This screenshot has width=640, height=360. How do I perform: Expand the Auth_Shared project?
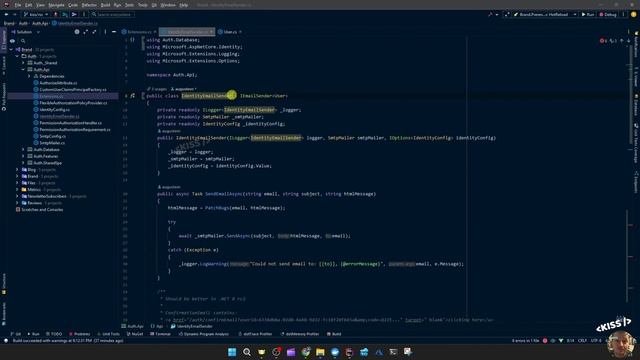click(x=23, y=63)
